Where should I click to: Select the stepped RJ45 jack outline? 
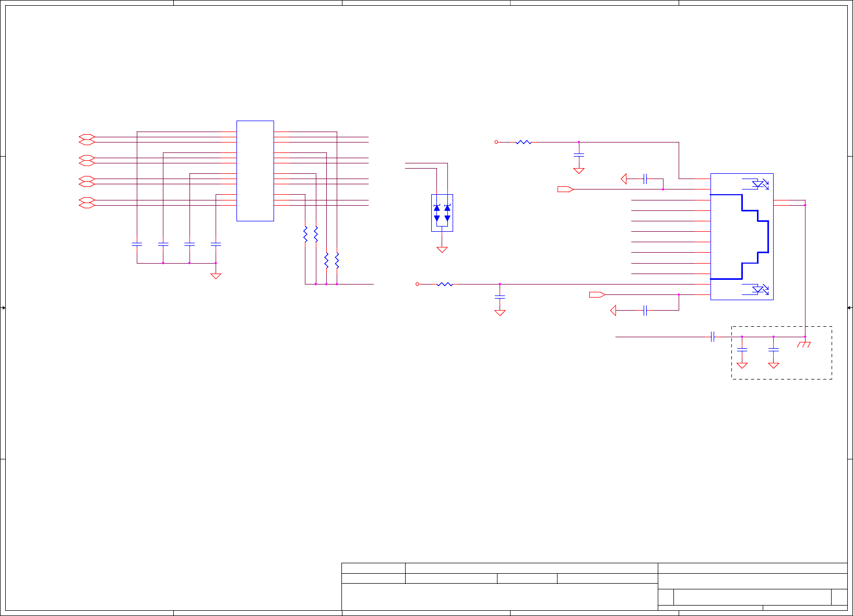(x=740, y=237)
